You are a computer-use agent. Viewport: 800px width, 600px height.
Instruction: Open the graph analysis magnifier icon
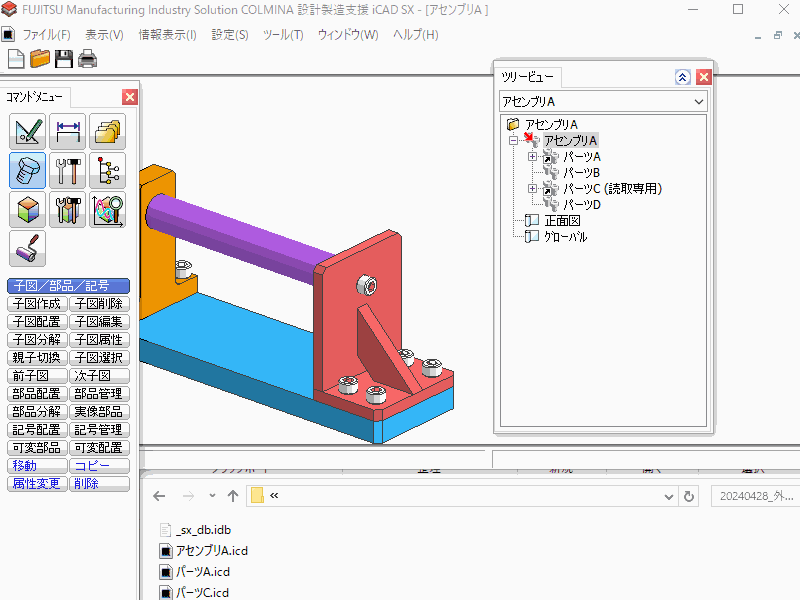(x=107, y=210)
